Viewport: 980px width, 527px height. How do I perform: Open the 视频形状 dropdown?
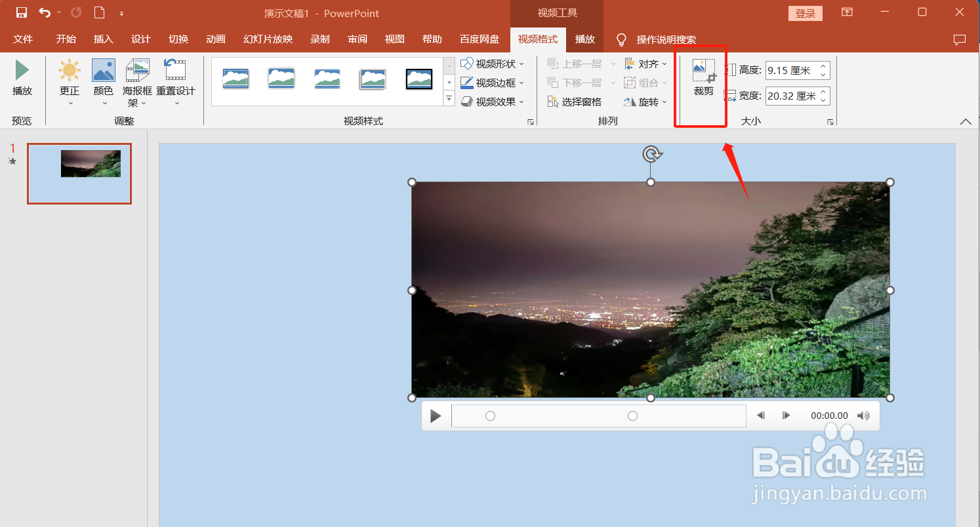[x=492, y=64]
